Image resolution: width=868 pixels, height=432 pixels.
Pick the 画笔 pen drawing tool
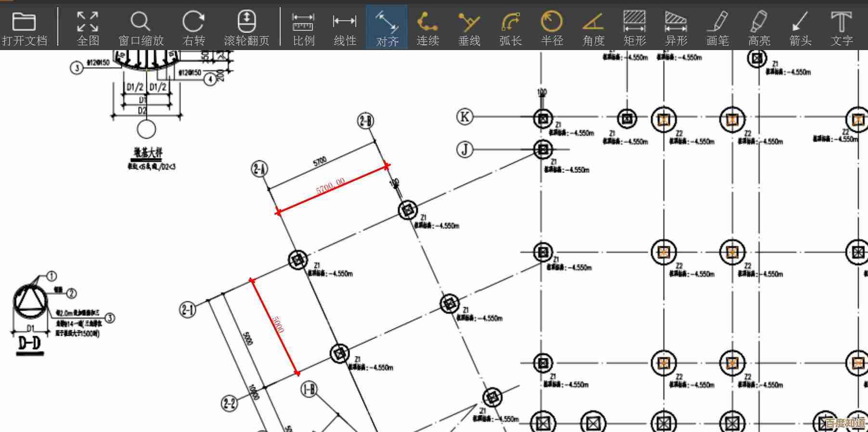click(x=717, y=27)
